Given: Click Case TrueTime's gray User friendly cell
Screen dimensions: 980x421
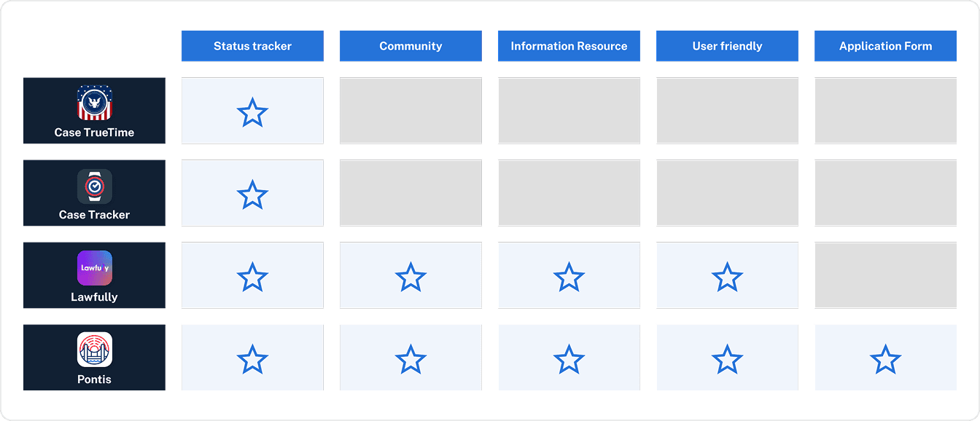Looking at the screenshot, I should click(727, 111).
